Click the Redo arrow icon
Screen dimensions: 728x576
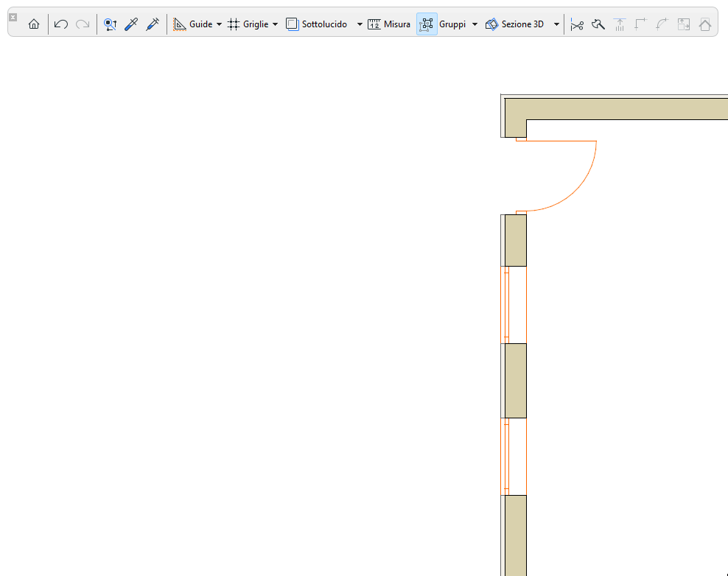[x=82, y=24]
